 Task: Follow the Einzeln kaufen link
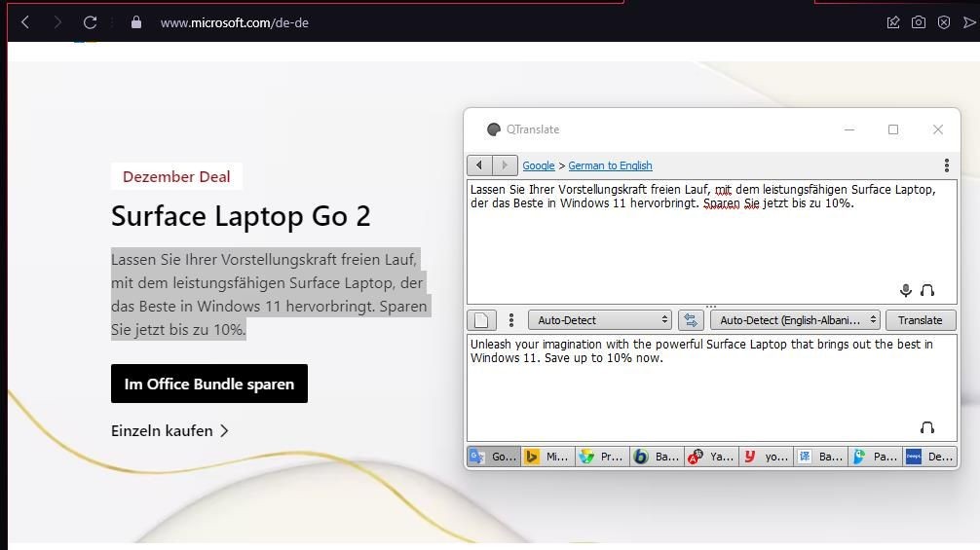[170, 431]
